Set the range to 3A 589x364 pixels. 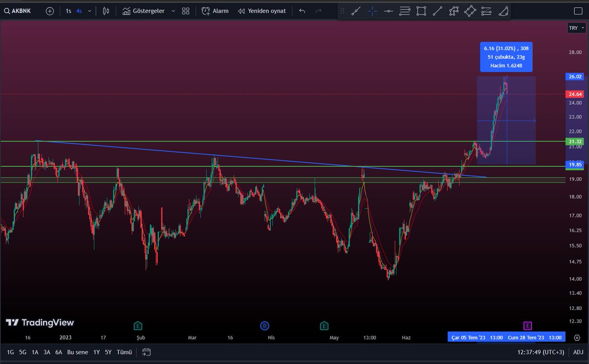tap(47, 352)
